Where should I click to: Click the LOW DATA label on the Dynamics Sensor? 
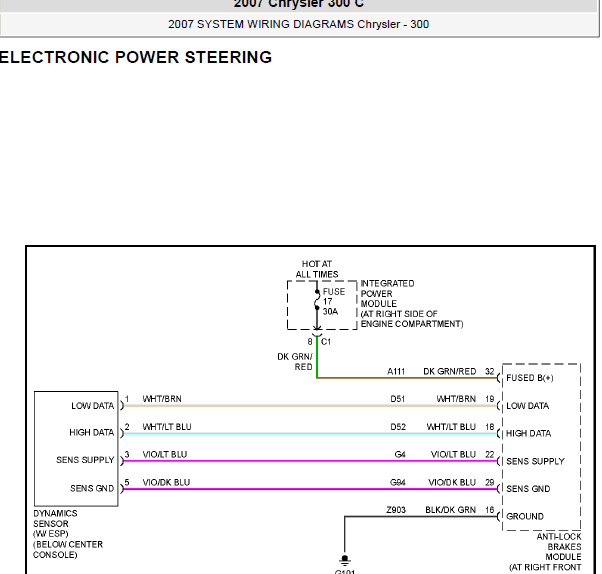point(93,406)
